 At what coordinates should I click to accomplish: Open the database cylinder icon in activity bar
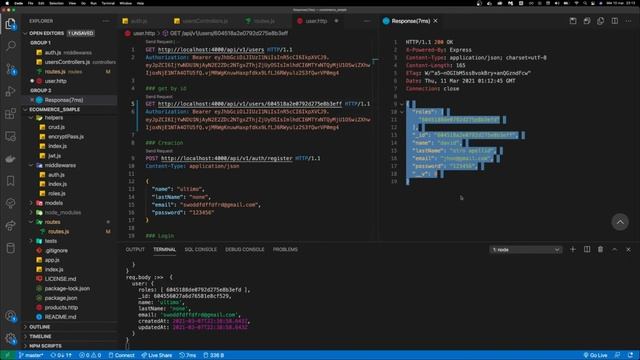[x=11, y=248]
